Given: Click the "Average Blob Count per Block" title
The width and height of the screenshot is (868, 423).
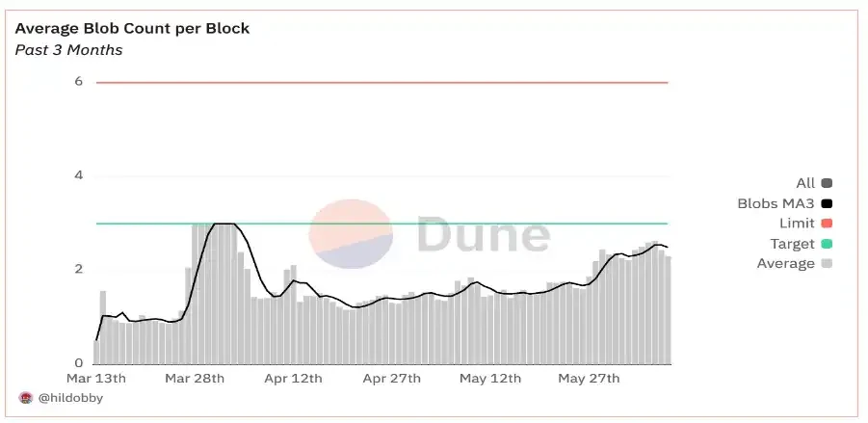Looking at the screenshot, I should click(132, 28).
